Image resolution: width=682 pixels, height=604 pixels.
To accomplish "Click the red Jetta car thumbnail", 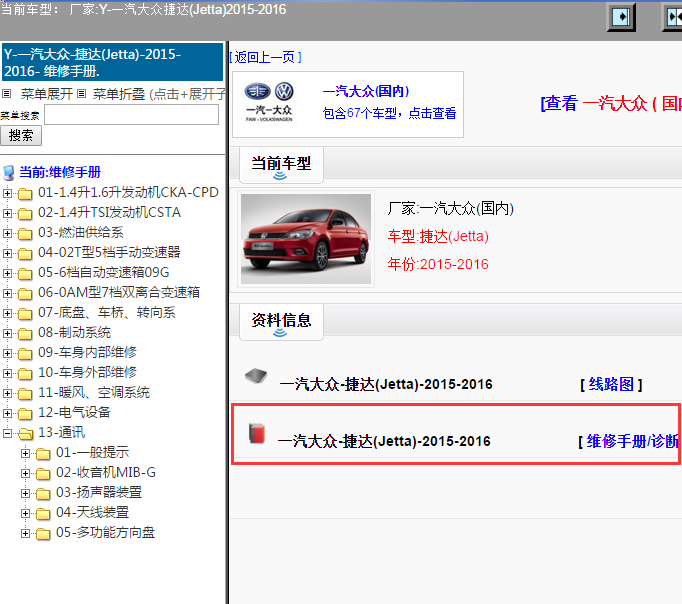I will click(306, 239).
